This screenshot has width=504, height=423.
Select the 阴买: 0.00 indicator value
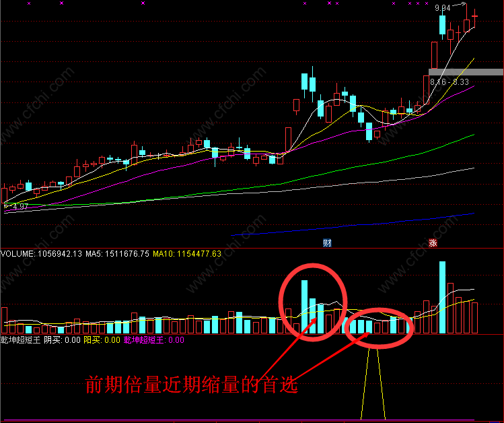click(x=62, y=340)
